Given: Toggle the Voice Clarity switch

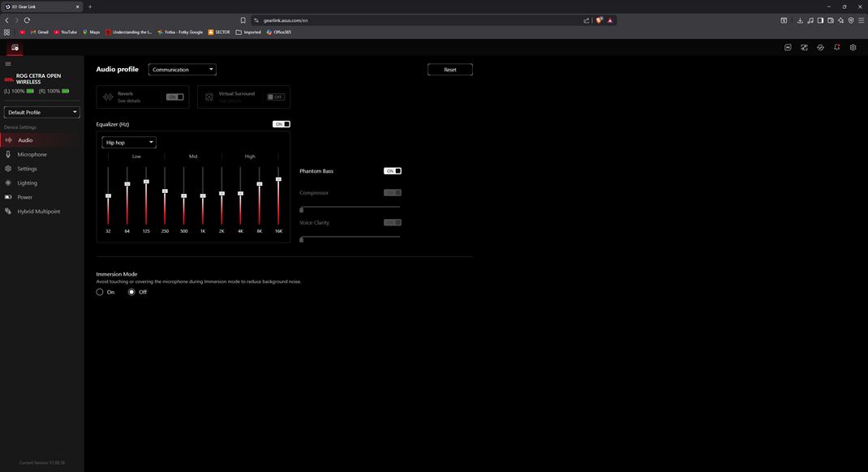Looking at the screenshot, I should pyautogui.click(x=393, y=222).
